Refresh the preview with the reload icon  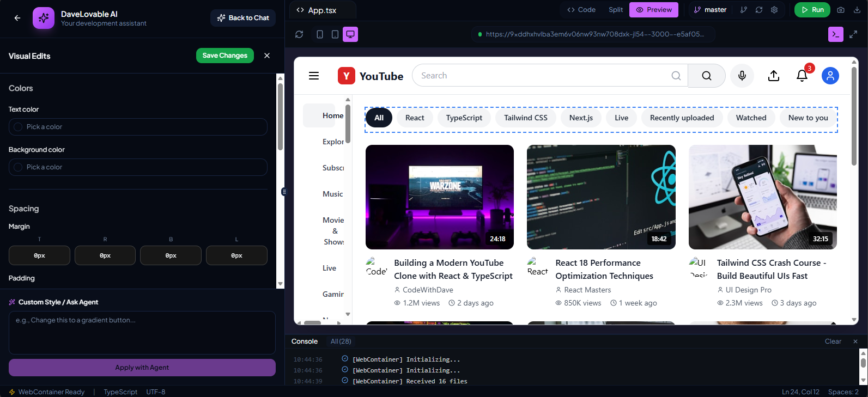(299, 34)
